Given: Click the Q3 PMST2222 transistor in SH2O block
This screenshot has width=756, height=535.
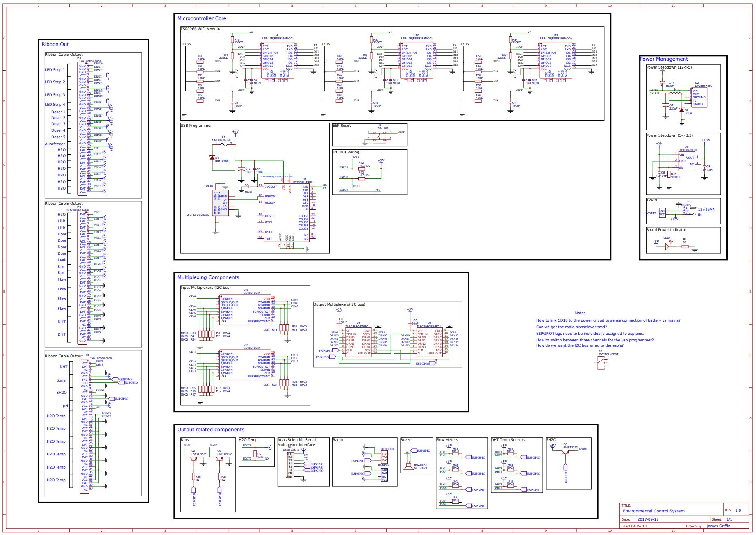Looking at the screenshot, I should (565, 453).
